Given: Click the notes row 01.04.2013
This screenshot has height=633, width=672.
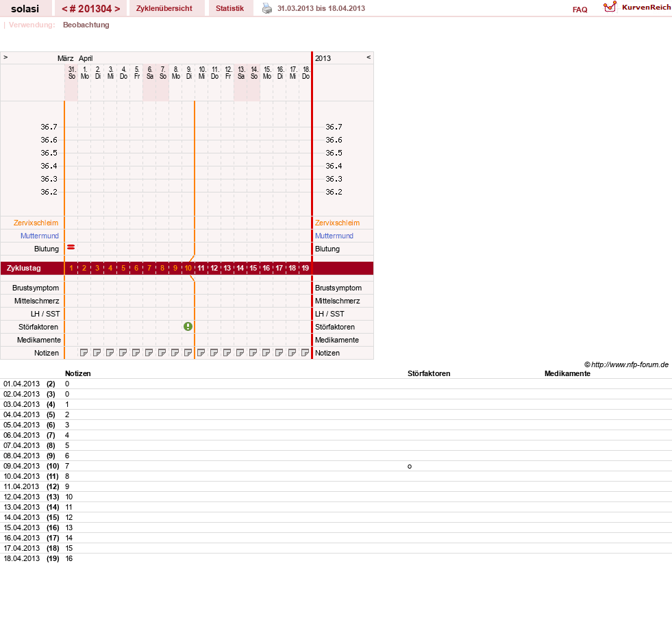Looking at the screenshot, I should pos(336,384).
